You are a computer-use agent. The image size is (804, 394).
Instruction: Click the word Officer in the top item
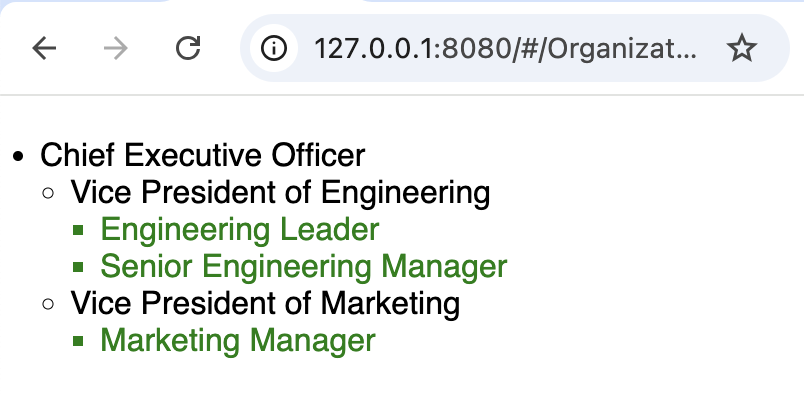[x=318, y=155]
